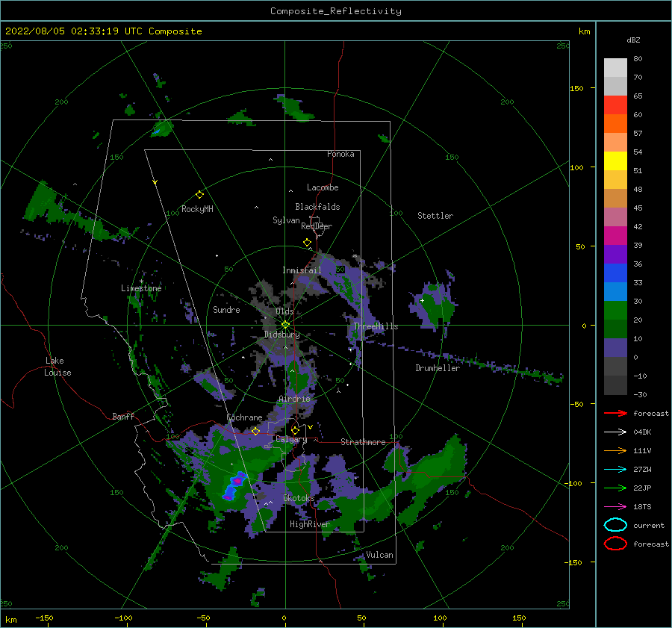
Task: Click the Blackfalds city label
Action: pos(317,207)
